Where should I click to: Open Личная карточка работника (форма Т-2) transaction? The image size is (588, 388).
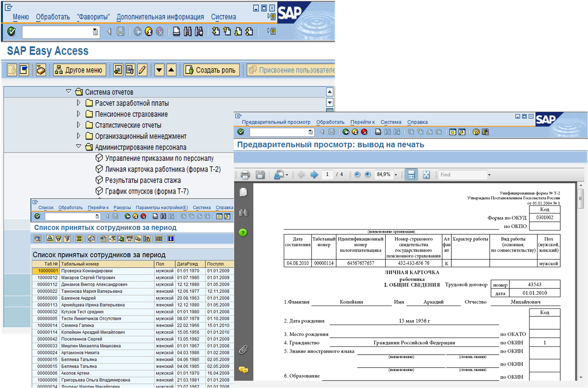click(163, 169)
